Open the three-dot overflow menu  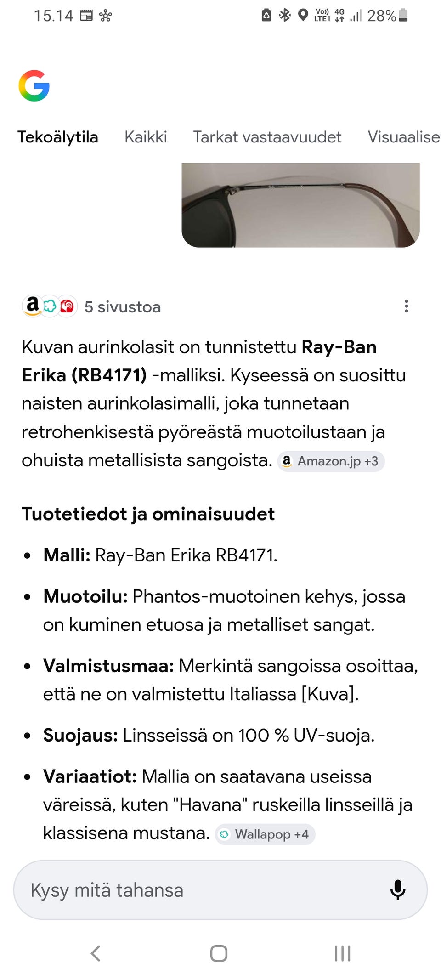coord(406,306)
